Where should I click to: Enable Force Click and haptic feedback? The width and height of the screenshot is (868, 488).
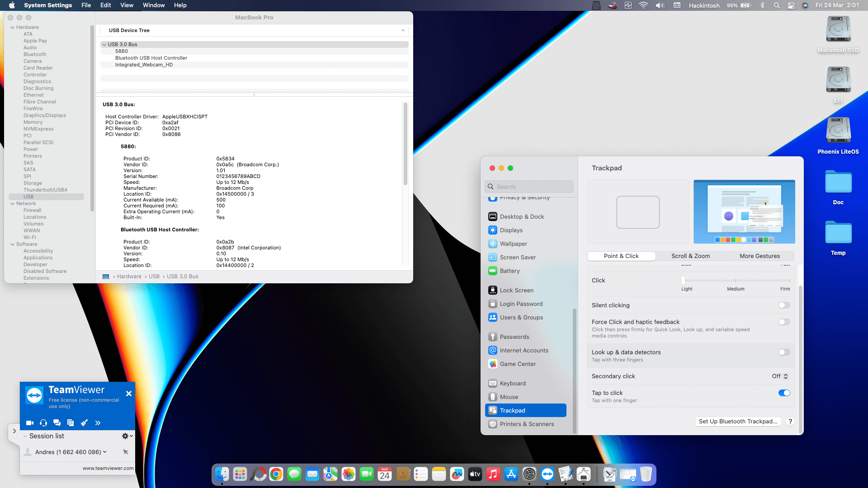pyautogui.click(x=784, y=322)
